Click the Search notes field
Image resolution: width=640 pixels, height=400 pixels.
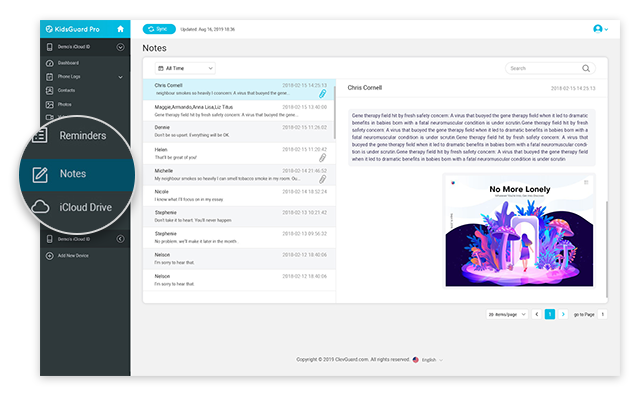[x=550, y=68]
